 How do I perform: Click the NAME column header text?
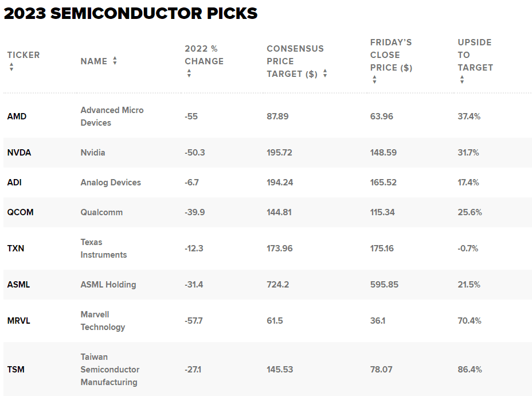click(x=94, y=61)
